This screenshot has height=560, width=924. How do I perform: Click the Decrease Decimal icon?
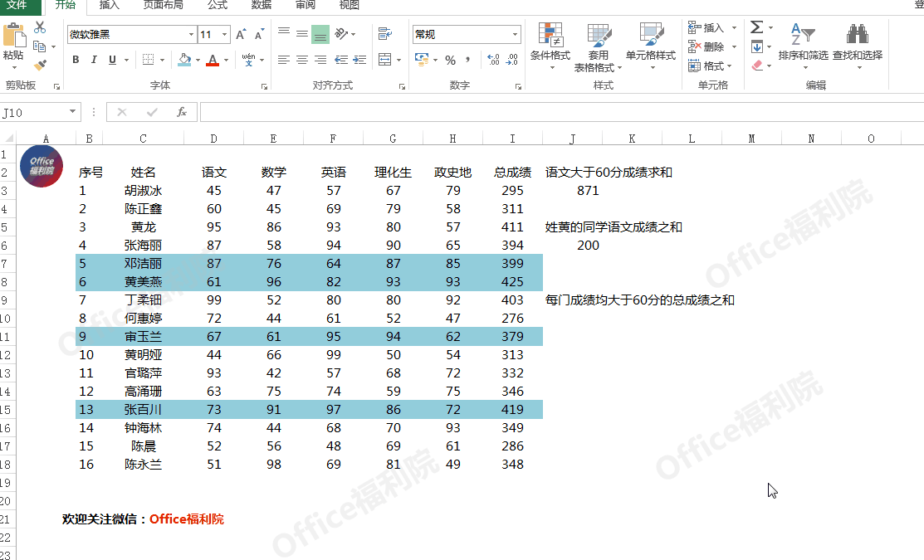[x=512, y=60]
